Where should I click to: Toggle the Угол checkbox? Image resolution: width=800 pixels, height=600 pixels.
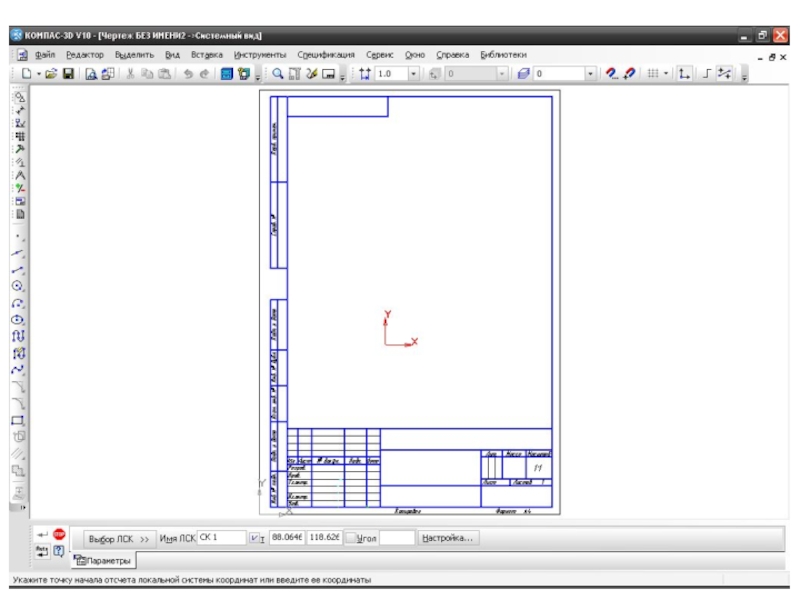coord(351,538)
